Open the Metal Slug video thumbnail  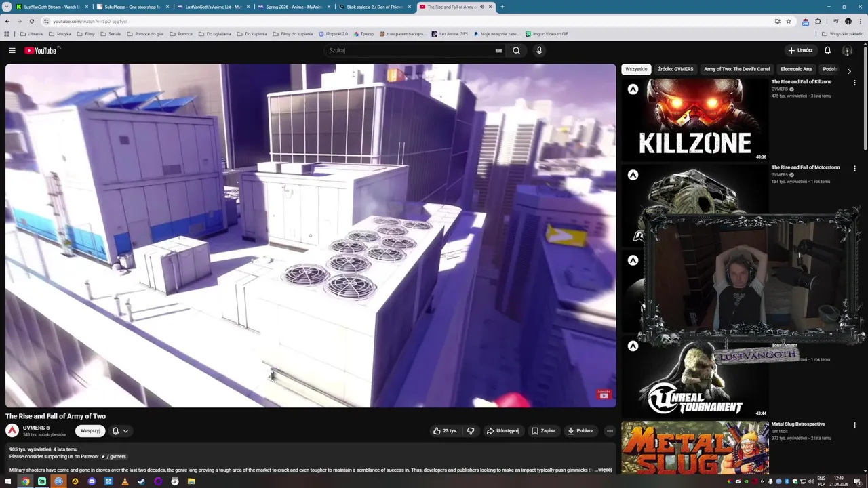pos(695,447)
